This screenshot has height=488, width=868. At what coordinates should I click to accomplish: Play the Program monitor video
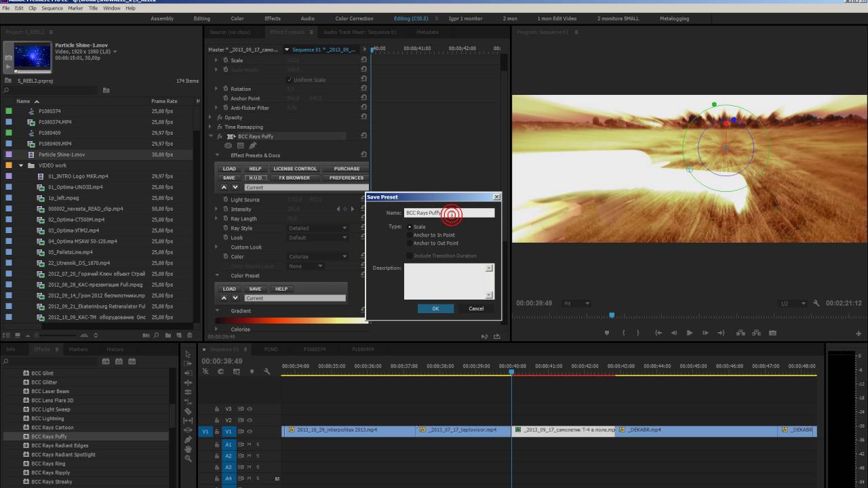tap(690, 333)
